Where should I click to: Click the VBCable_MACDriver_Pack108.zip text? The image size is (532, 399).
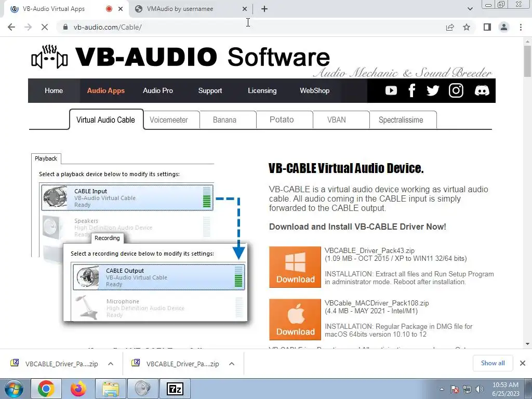(x=377, y=303)
